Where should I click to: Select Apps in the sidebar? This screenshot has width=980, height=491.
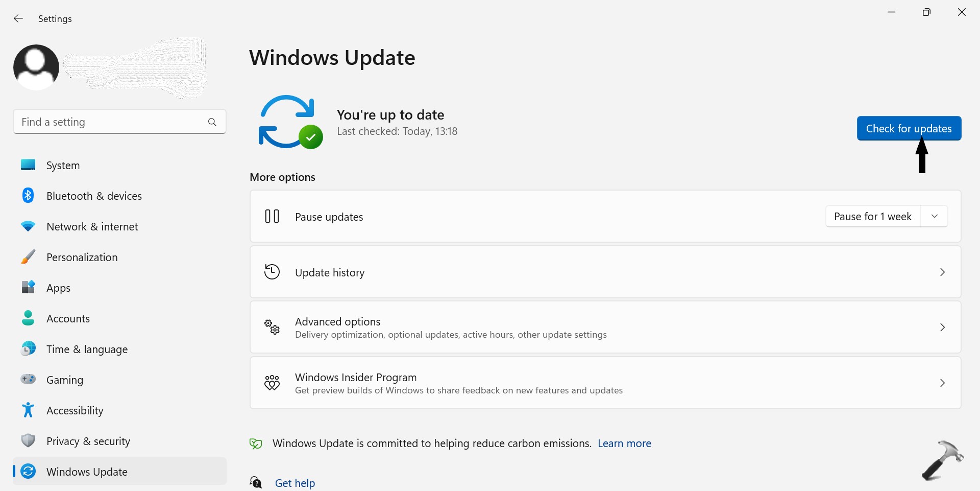coord(119,288)
